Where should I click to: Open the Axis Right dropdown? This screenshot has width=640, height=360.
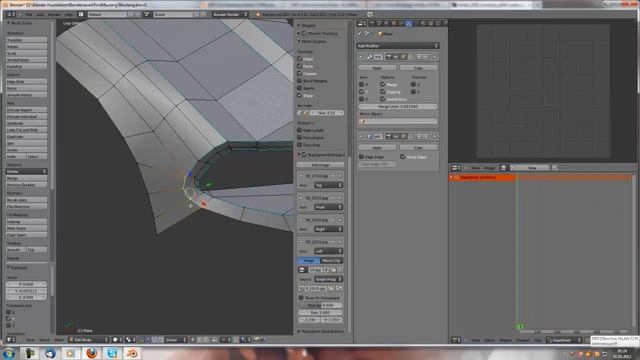(x=328, y=229)
